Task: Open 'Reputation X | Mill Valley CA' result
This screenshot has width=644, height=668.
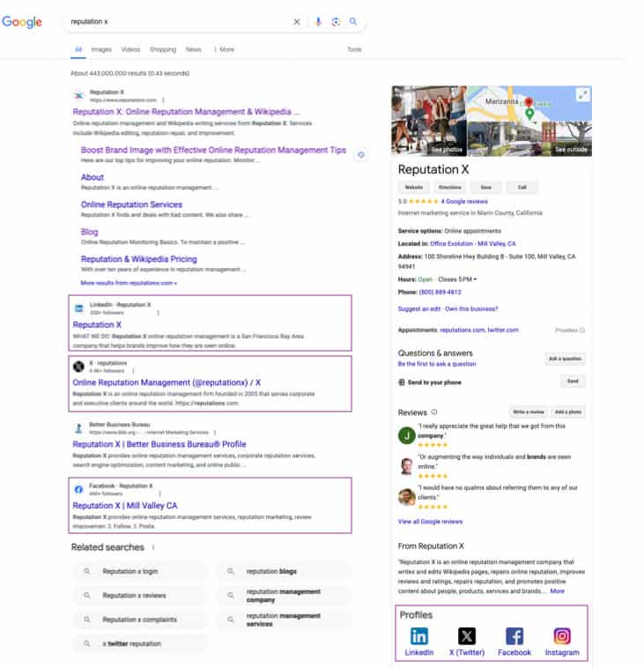Action: click(x=125, y=505)
